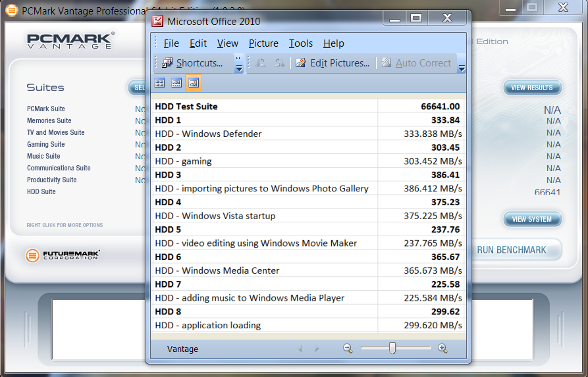588x377 pixels.
Task: Switch to Filmstrip View icon
Action: (x=176, y=83)
